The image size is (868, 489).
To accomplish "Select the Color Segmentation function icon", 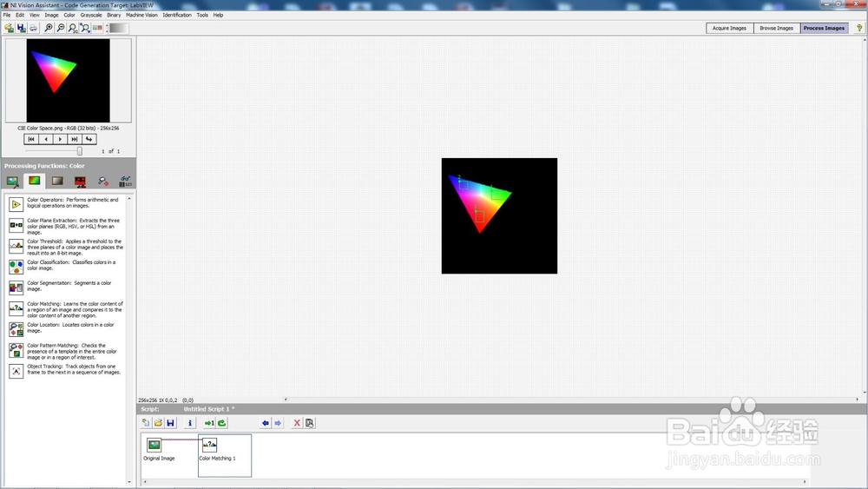I will [x=16, y=287].
